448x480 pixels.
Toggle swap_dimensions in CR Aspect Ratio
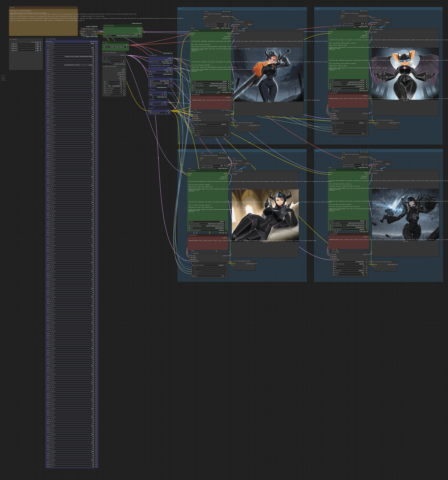[x=115, y=88]
